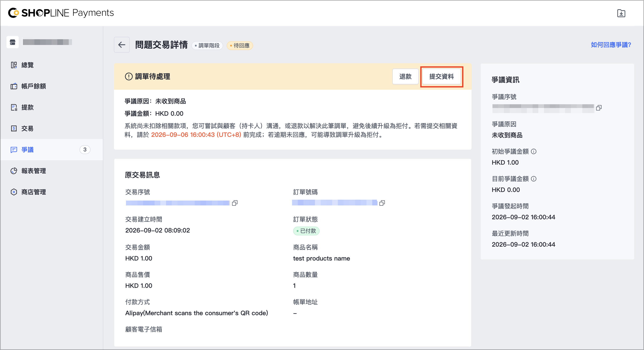Click the 帳戶餘額 wallet icon

click(14, 86)
